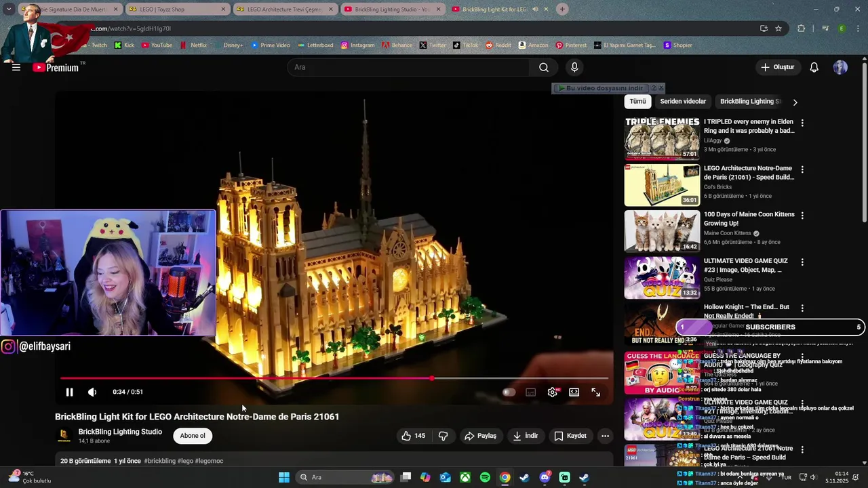Open the Letterboxd bookmark
The height and width of the screenshot is (488, 868).
[315, 45]
